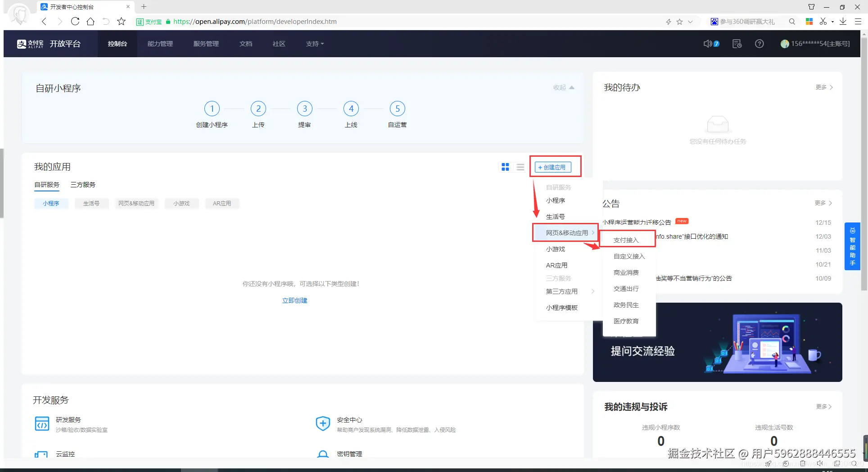Open 更多 in 我的待办 panel
Viewport: 868px width, 472px height.
pos(824,87)
